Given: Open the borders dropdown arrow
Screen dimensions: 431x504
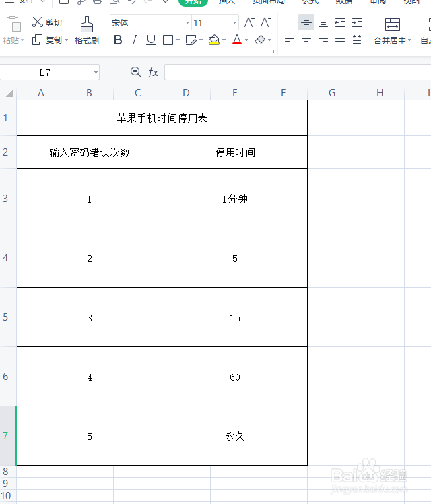Looking at the screenshot, I should click(178, 40).
